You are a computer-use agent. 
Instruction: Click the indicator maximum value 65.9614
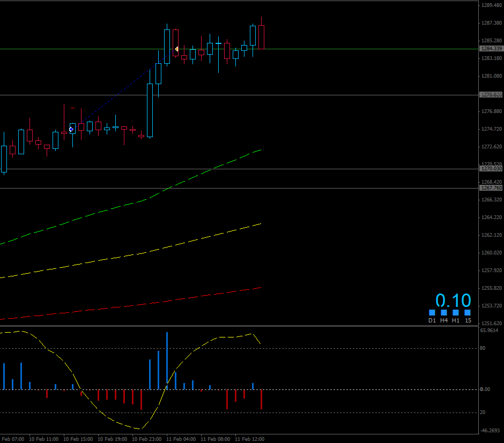pos(489,331)
